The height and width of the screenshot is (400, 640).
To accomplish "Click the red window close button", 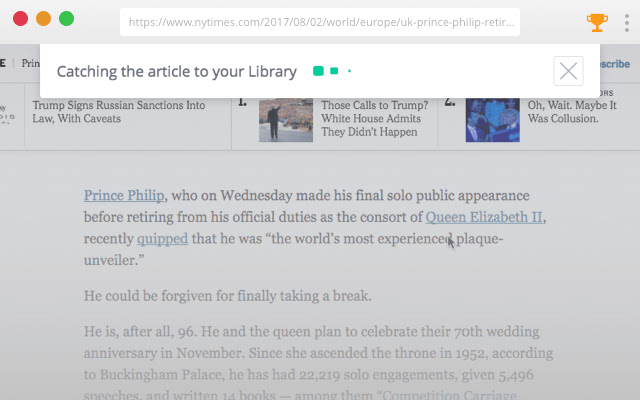I will pos(20,19).
